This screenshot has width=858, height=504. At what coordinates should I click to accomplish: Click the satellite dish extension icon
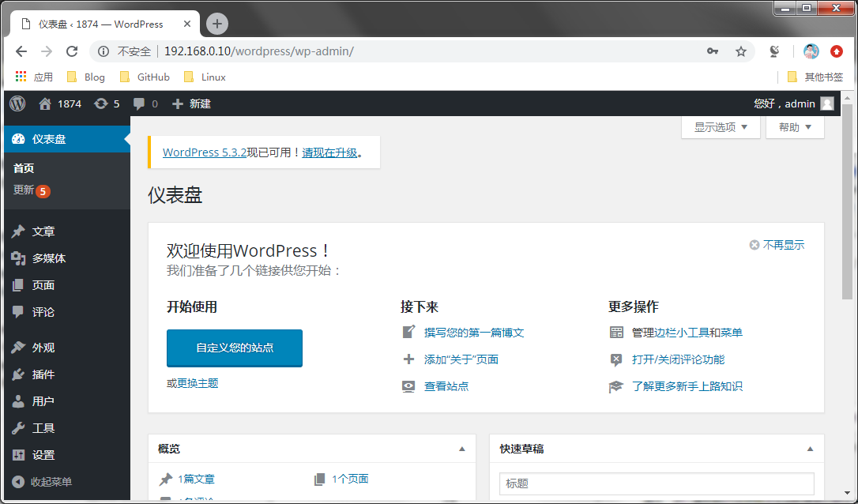pos(774,51)
